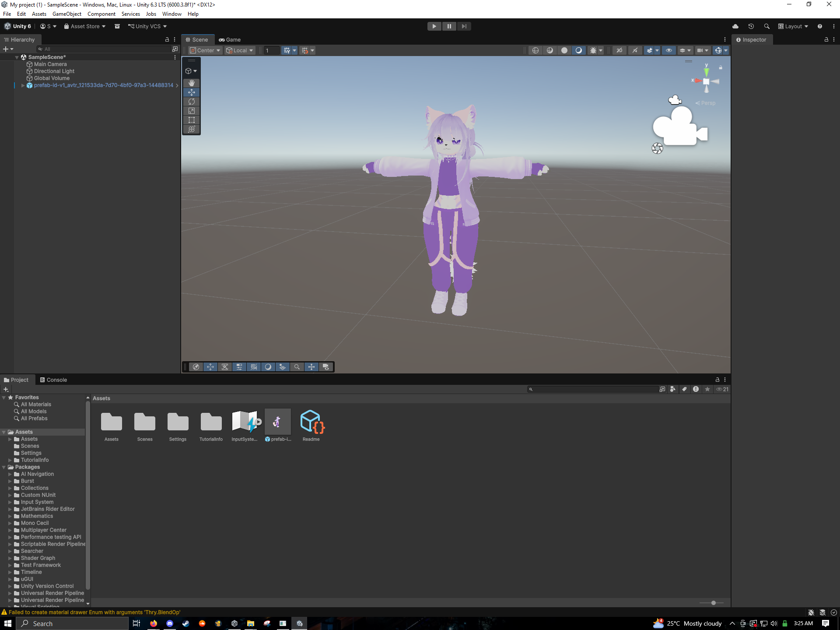Toggle scene audio mute
The height and width of the screenshot is (630, 840).
click(x=635, y=50)
